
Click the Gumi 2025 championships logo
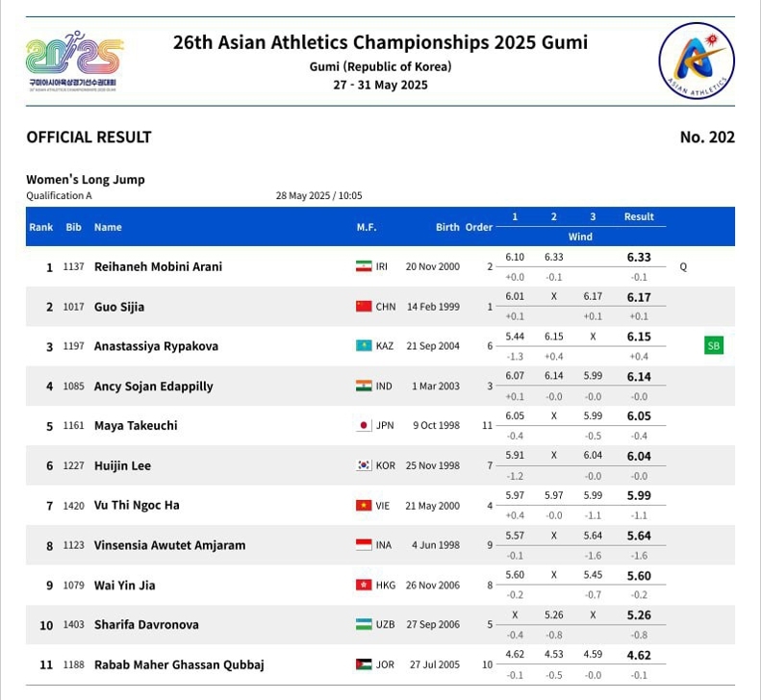click(74, 62)
